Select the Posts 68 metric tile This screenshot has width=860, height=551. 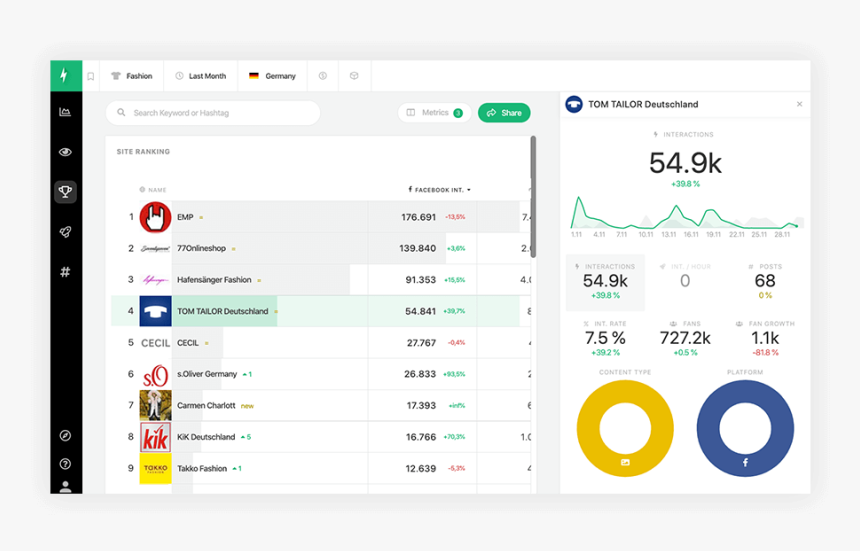pyautogui.click(x=765, y=282)
